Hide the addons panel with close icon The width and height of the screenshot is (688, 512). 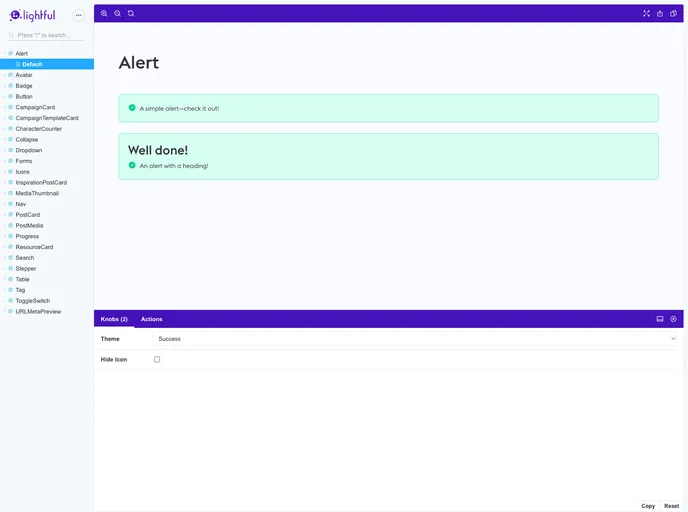coord(674,319)
